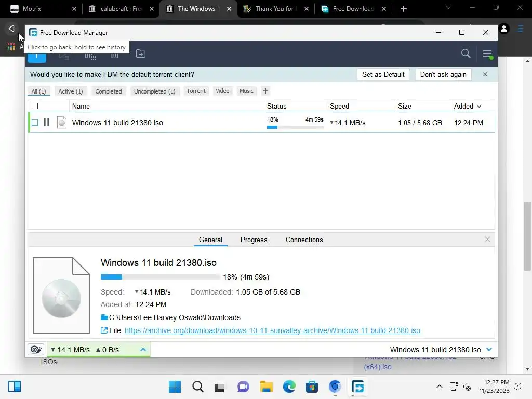Image resolution: width=532 pixels, height=399 pixels.
Task: Click the ISO file icon in download row
Action: click(62, 123)
